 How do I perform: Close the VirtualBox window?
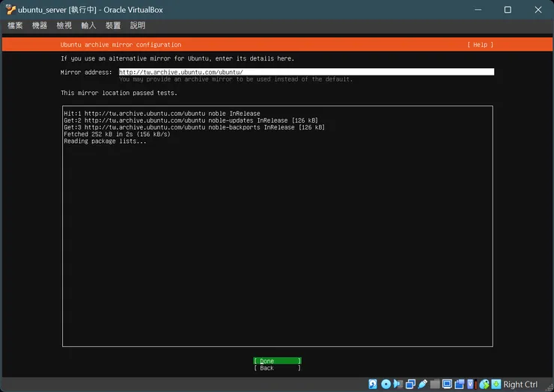(x=538, y=10)
